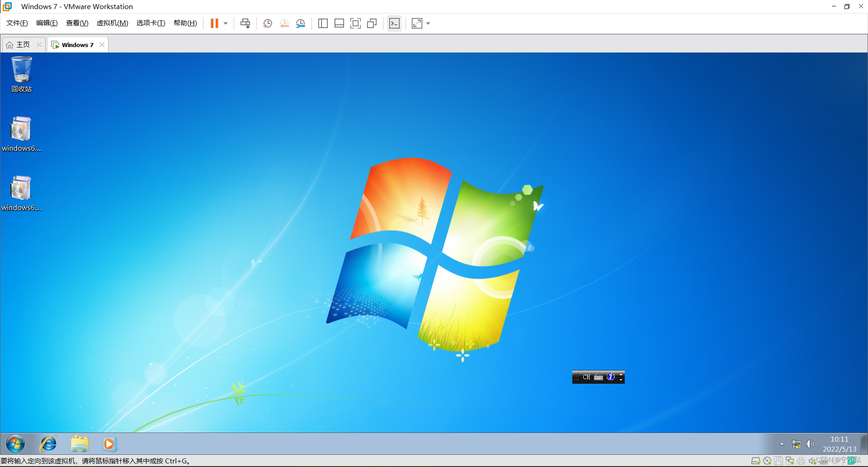Select the first windows6... update package icon

point(22,134)
